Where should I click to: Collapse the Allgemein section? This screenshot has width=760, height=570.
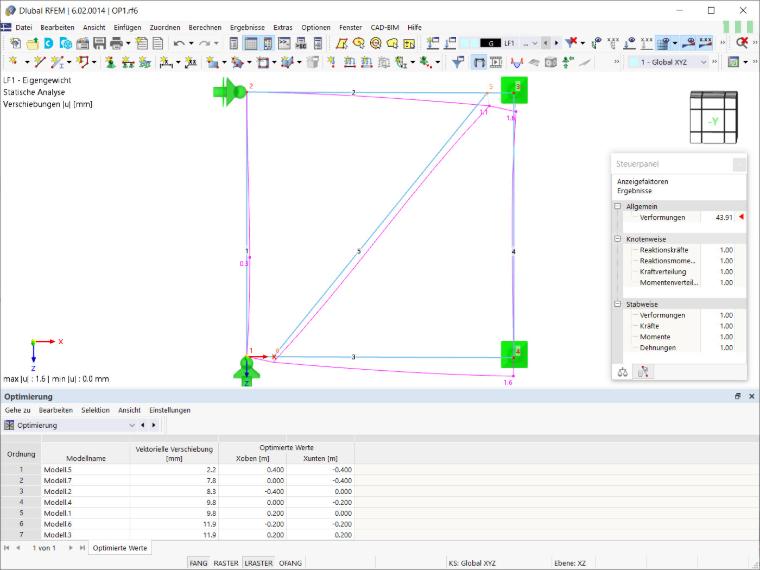(618, 206)
